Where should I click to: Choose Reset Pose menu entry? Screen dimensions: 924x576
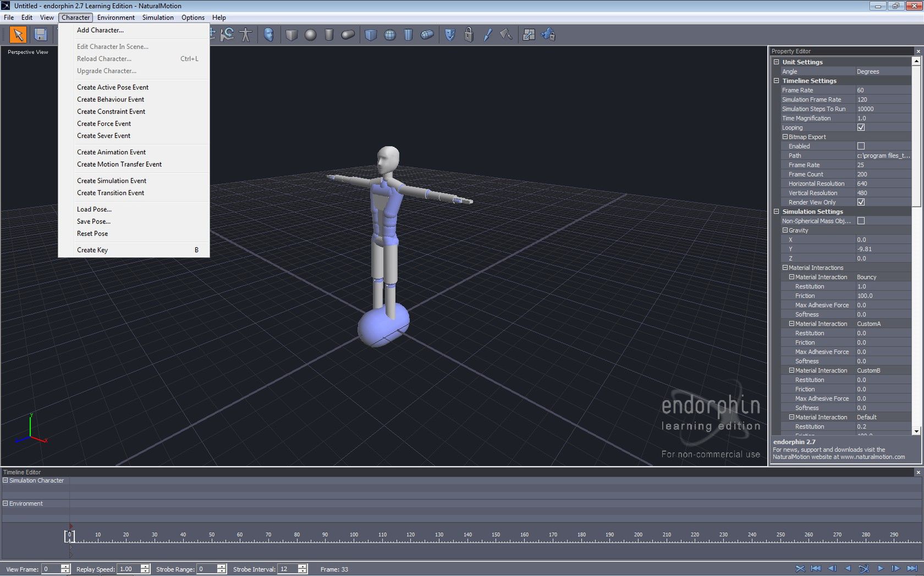[x=134, y=234]
